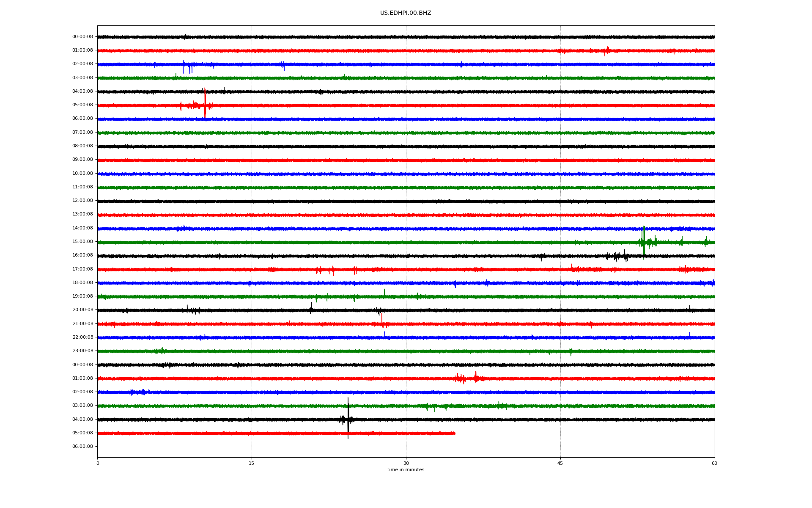Click the x-axis tick label 45
Image resolution: width=812 pixels, height=508 pixels.
point(560,463)
